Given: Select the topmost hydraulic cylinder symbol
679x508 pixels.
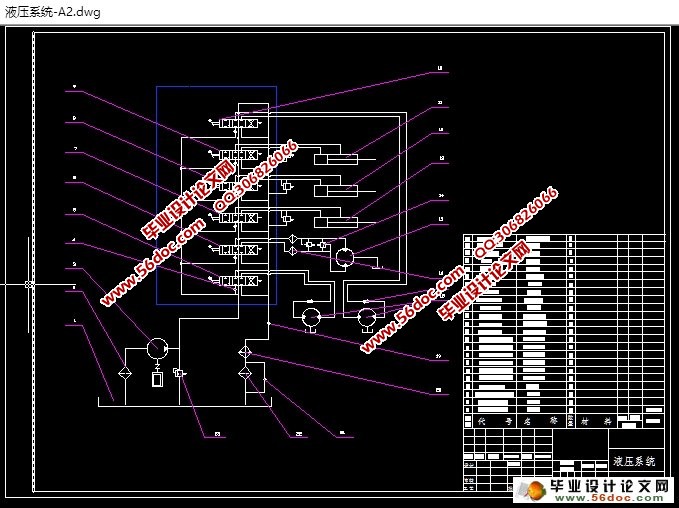Looking at the screenshot, I should pyautogui.click(x=334, y=156).
